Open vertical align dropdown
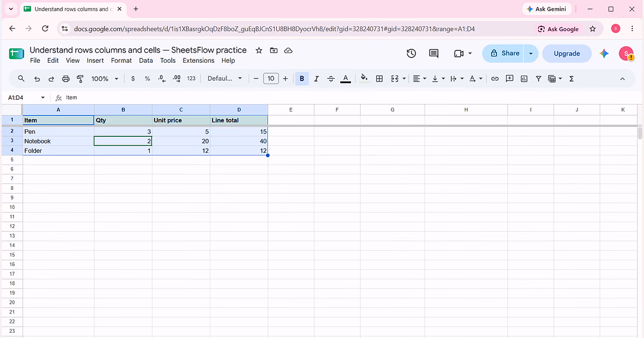644x338 pixels. point(437,78)
